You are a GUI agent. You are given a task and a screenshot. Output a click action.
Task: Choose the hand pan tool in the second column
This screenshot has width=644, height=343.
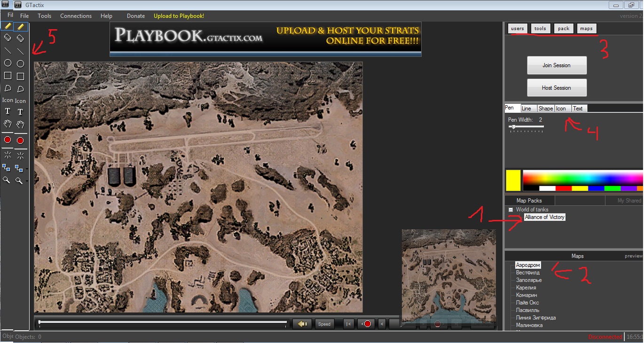[x=20, y=125]
